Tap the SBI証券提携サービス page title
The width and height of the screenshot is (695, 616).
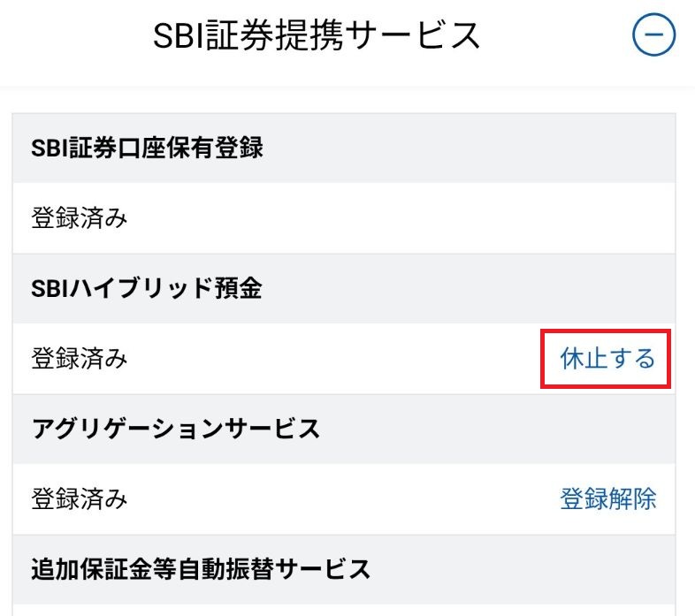[x=317, y=36]
